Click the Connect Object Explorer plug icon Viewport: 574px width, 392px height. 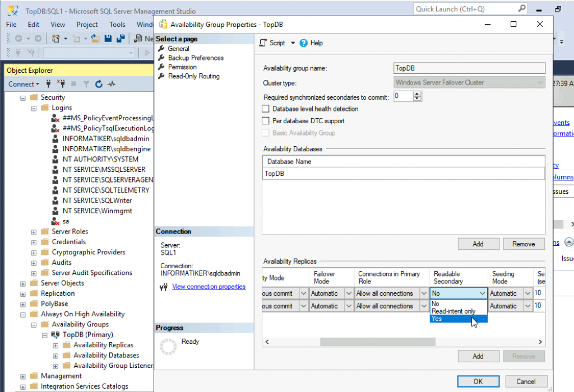[x=48, y=84]
